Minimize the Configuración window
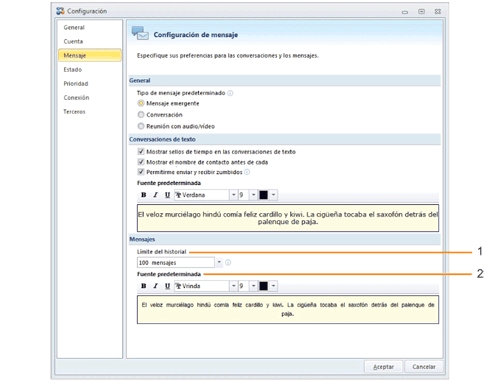Image resolution: width=500 pixels, height=381 pixels. coord(405,12)
